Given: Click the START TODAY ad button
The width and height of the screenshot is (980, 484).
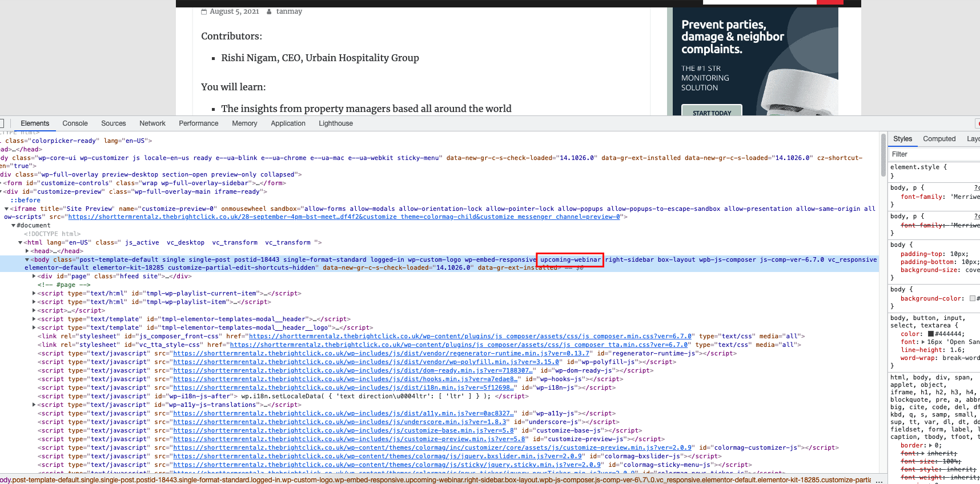Looking at the screenshot, I should [x=712, y=111].
